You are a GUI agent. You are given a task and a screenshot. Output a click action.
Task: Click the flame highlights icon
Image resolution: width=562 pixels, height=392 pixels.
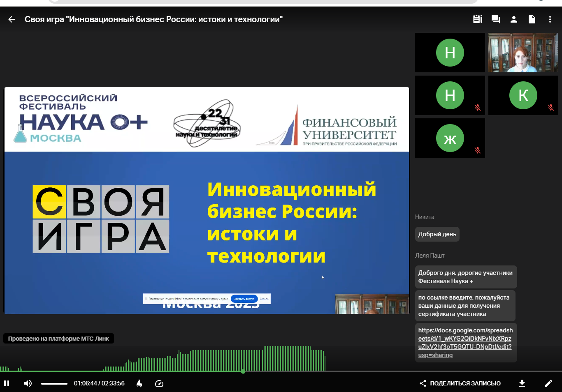point(139,383)
